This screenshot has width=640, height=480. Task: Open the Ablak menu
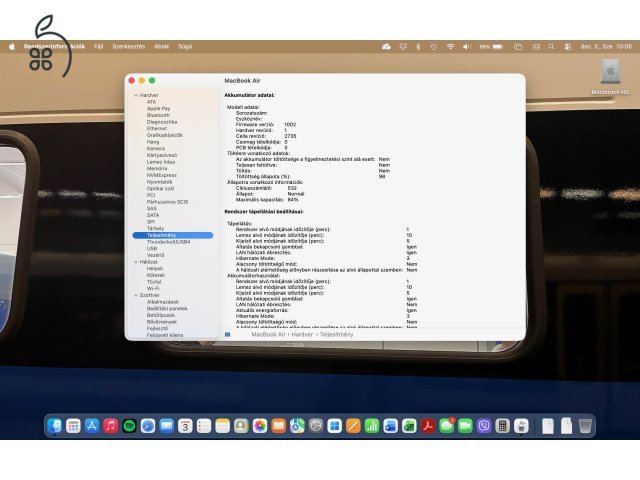162,47
